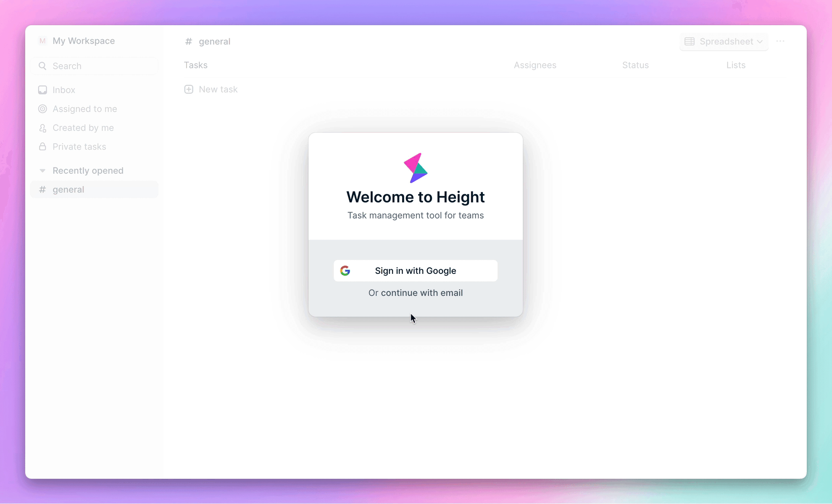Navigate to Inbox section
The image size is (832, 504).
(x=63, y=89)
